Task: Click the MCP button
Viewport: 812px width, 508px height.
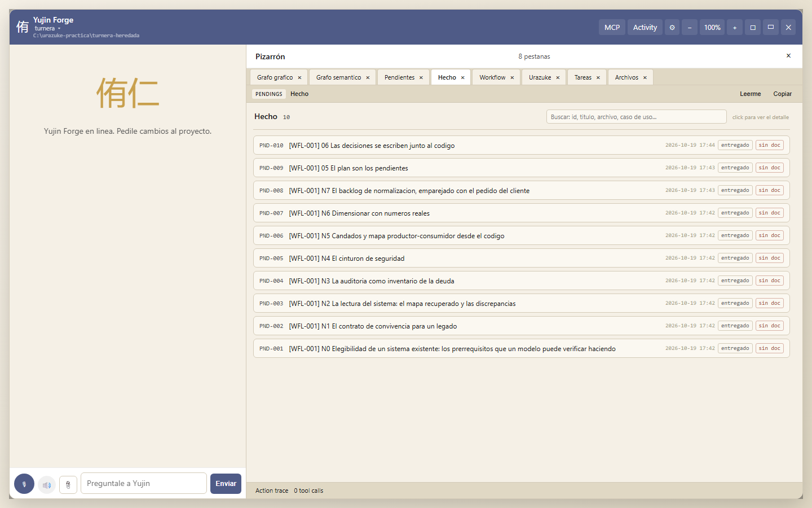Action: 612,27
